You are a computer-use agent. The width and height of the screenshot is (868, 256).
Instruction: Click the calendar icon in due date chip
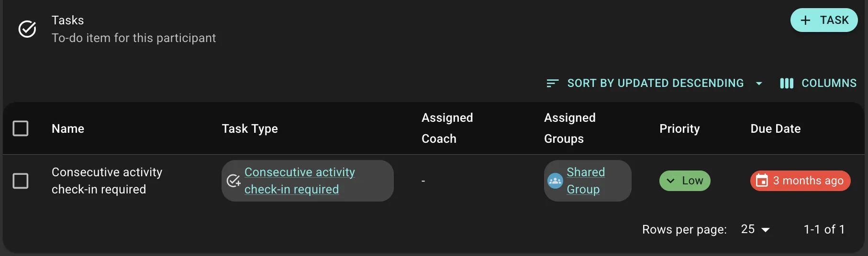pyautogui.click(x=762, y=181)
